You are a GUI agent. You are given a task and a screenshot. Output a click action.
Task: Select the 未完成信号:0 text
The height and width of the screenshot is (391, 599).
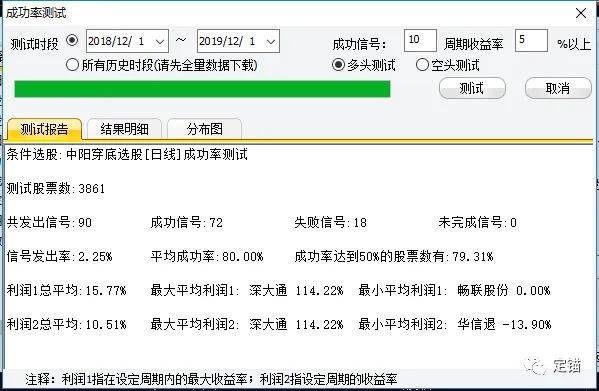[478, 222]
